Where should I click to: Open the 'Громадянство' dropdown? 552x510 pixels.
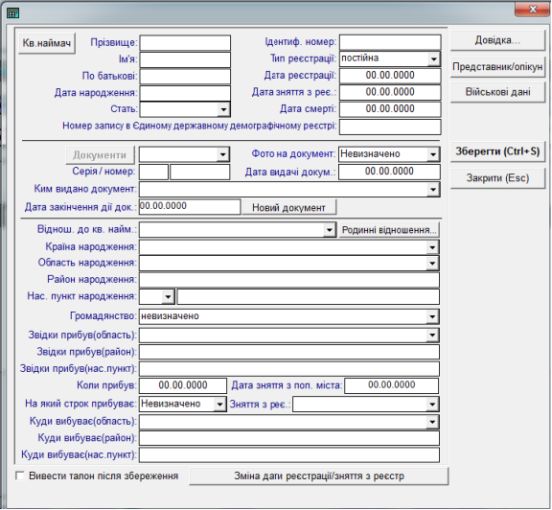(432, 317)
